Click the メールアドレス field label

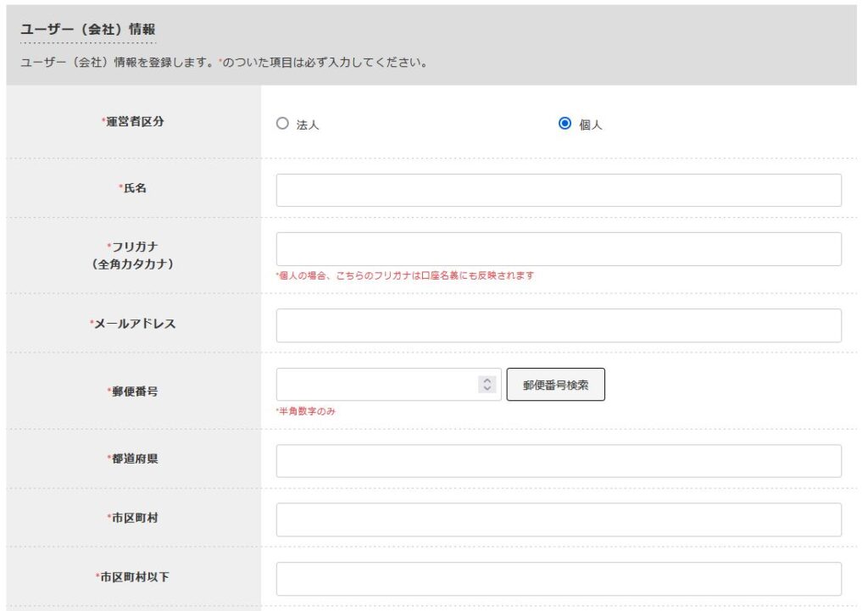(x=134, y=324)
